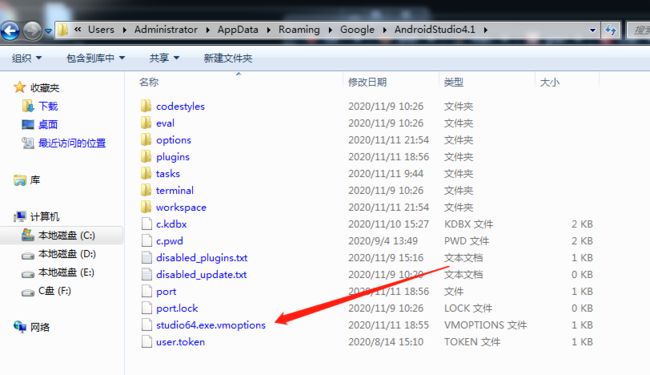Click the terminal folder icon
The image size is (650, 375).
coord(146,190)
